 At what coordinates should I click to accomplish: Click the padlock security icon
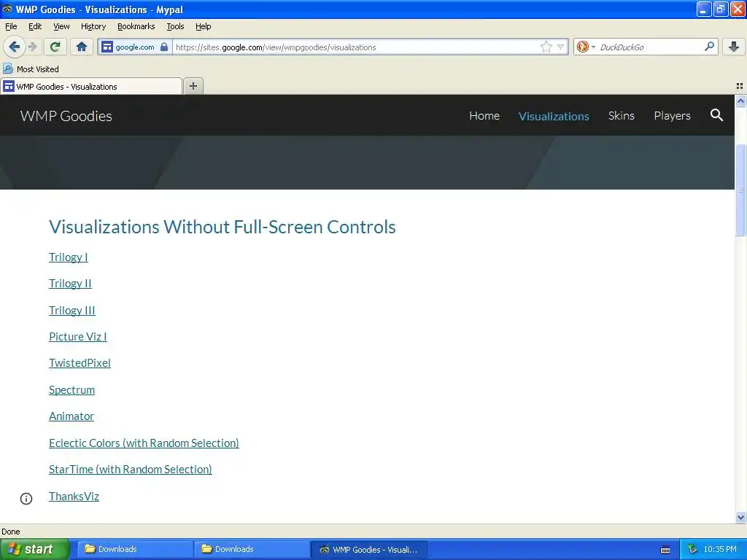click(x=164, y=47)
